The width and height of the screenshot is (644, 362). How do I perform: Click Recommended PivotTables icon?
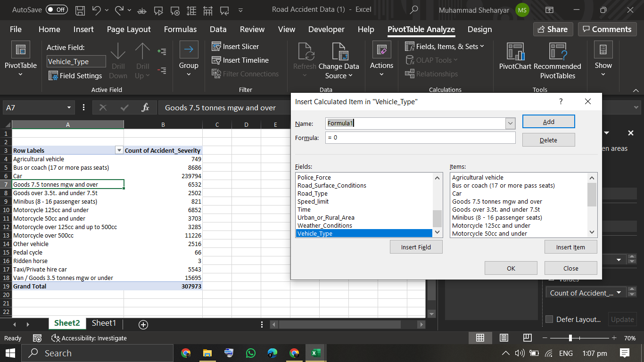tap(557, 51)
